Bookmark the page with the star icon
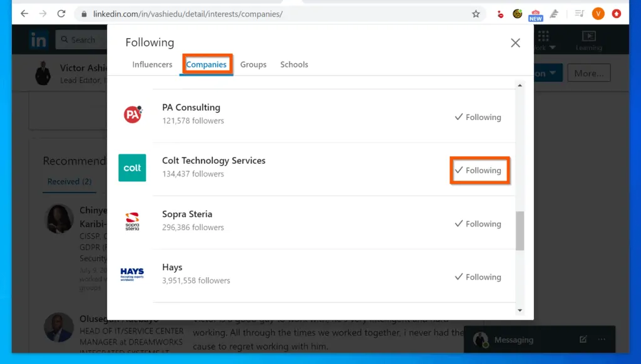The height and width of the screenshot is (364, 641). [476, 13]
